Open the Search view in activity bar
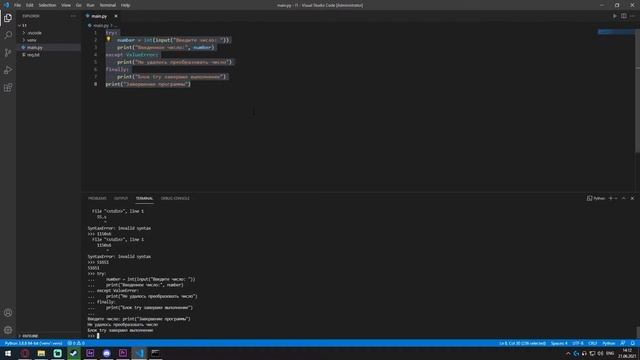640x360 pixels. (x=8, y=35)
